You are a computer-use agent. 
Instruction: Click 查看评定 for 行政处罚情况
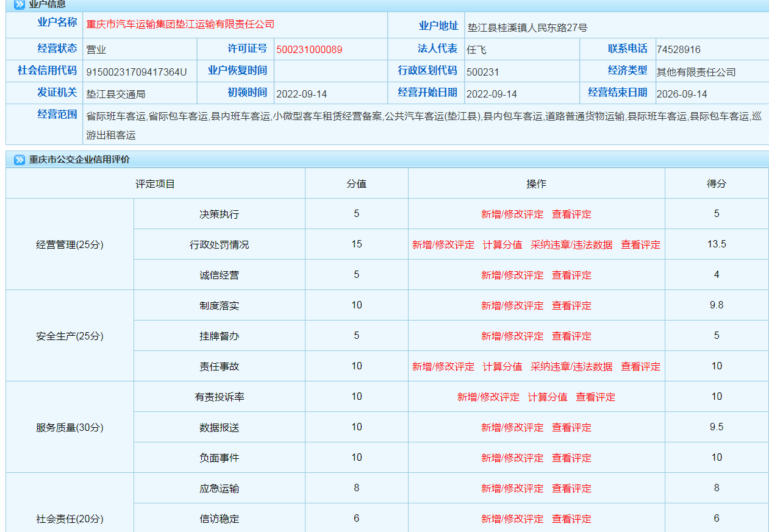click(x=640, y=244)
